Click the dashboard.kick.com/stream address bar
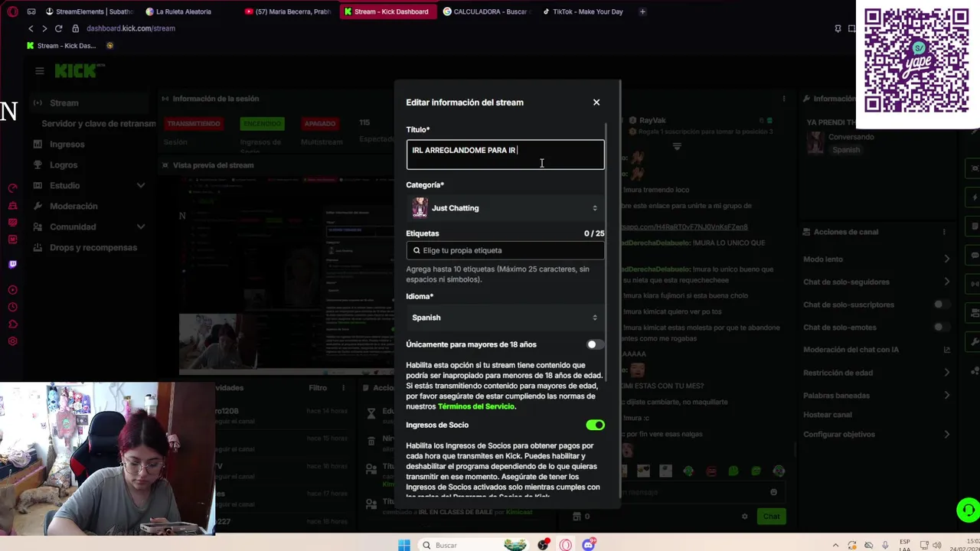980x551 pixels. pos(131,28)
